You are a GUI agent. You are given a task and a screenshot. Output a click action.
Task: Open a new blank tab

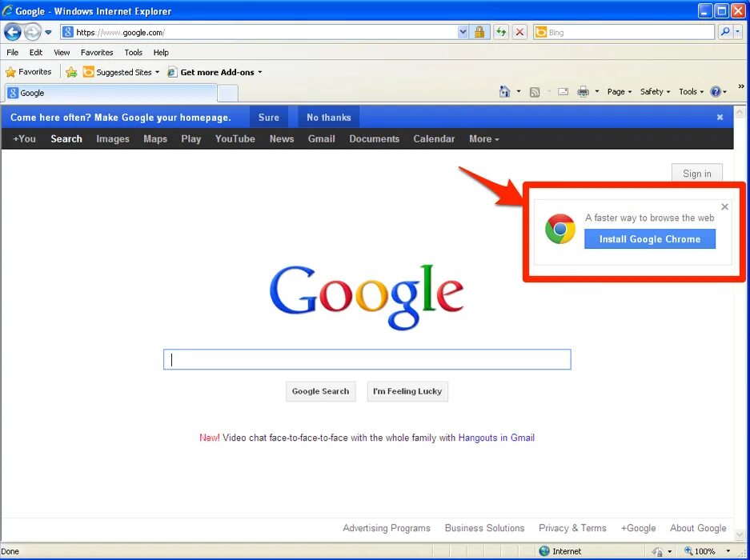pyautogui.click(x=227, y=94)
